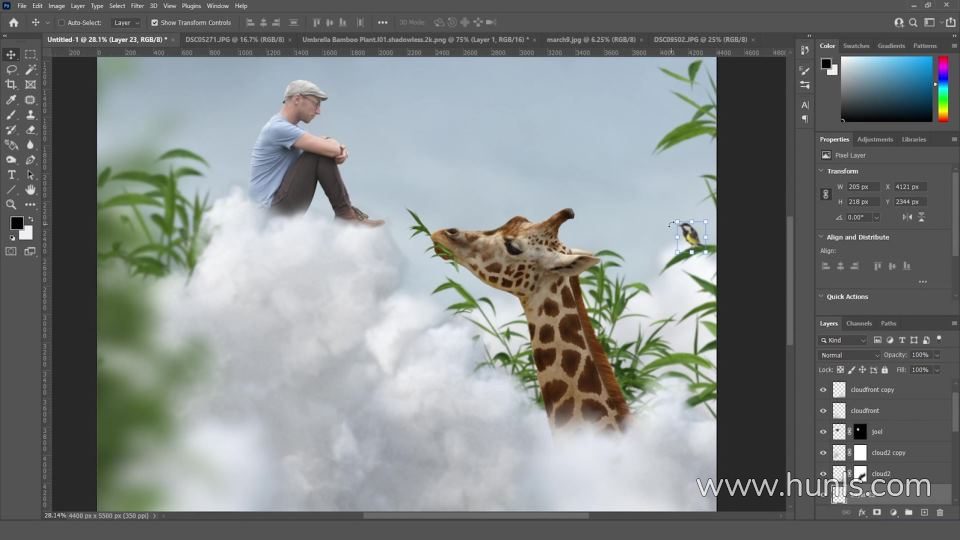Enable the Auto-Select checkbox

[61, 22]
